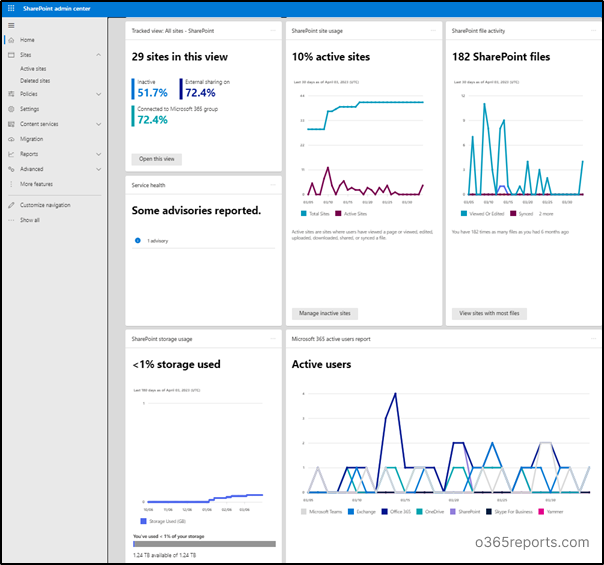
Task: Click '182 SharePoint files' heading
Action: pos(501,57)
